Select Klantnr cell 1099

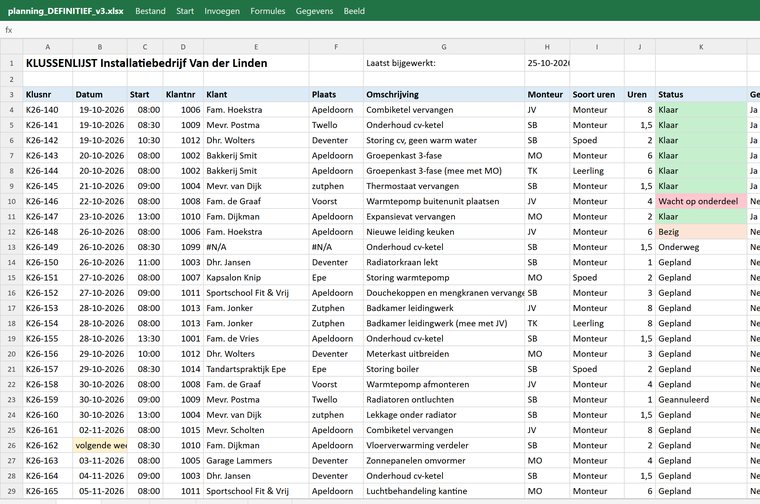pyautogui.click(x=183, y=247)
